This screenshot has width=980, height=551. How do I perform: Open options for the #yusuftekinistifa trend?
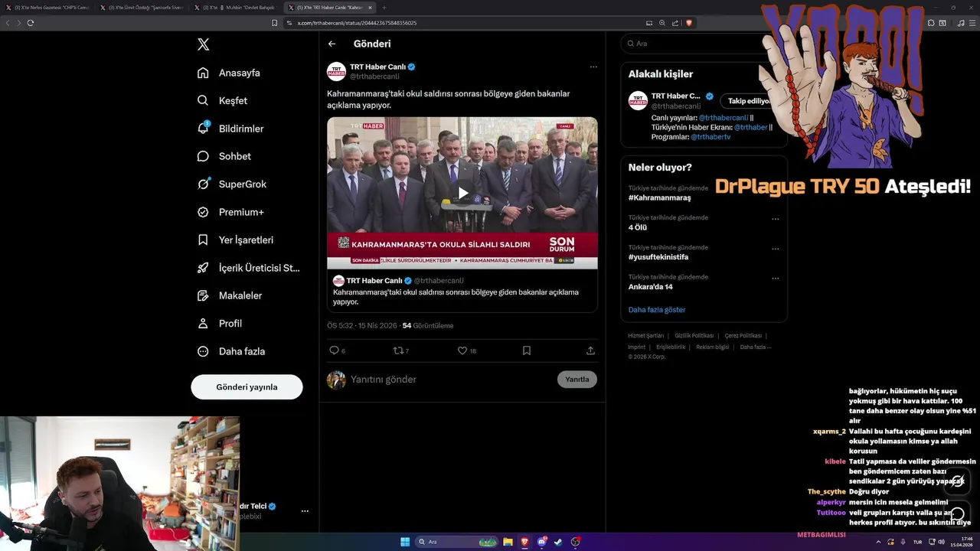point(775,249)
